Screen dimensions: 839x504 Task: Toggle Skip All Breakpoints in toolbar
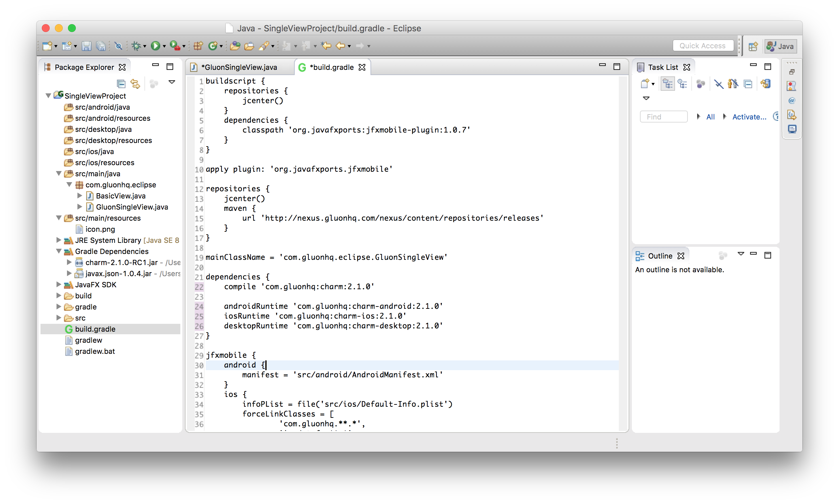[x=118, y=45]
